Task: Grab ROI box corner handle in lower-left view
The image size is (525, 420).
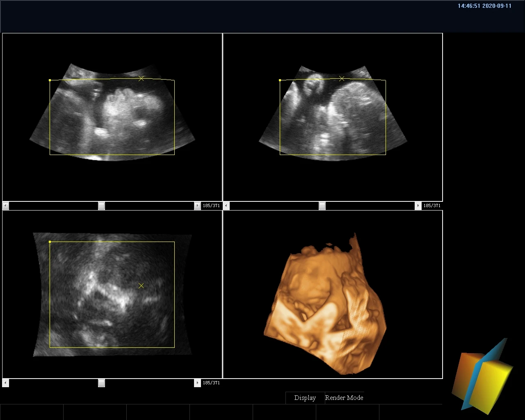Action: [x=50, y=242]
